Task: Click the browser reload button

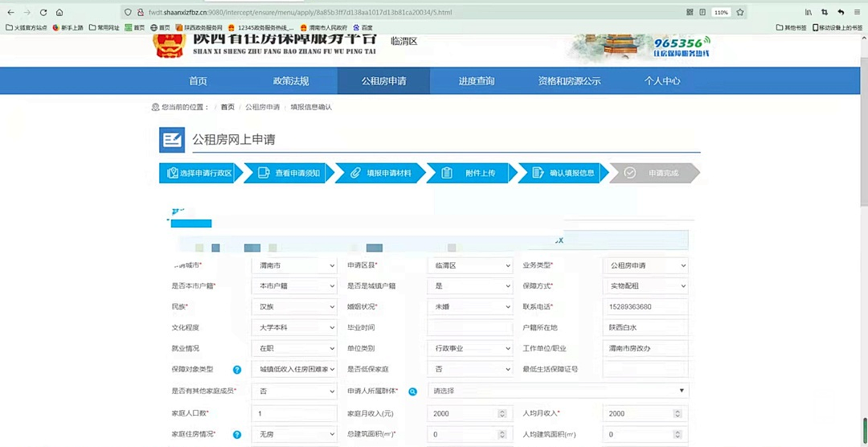Action: 43,13
